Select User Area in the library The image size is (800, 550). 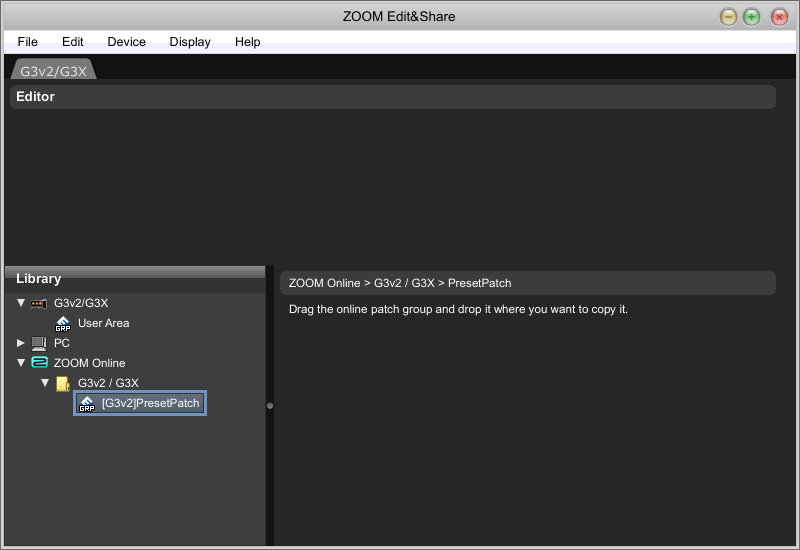click(x=104, y=323)
